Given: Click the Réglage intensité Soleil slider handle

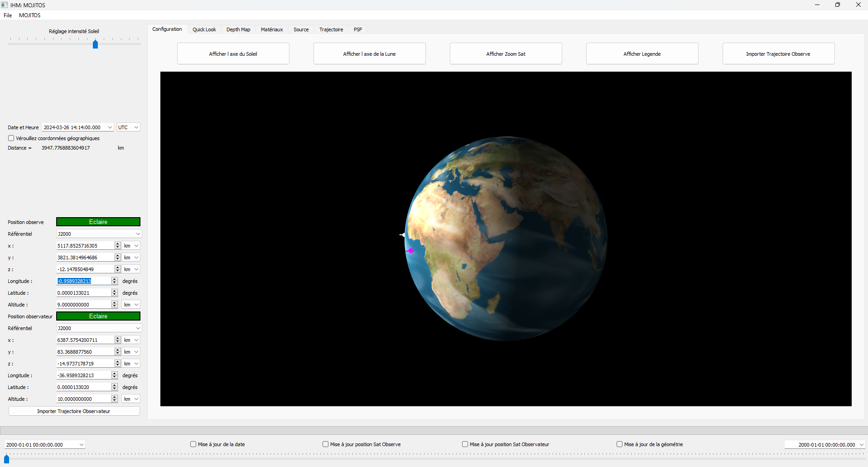Looking at the screenshot, I should [x=95, y=44].
